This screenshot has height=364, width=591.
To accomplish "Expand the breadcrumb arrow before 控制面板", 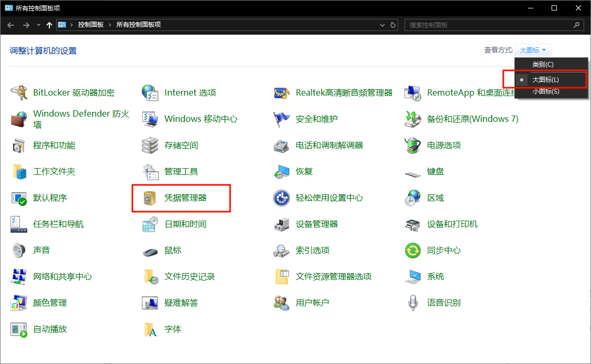I will [71, 25].
